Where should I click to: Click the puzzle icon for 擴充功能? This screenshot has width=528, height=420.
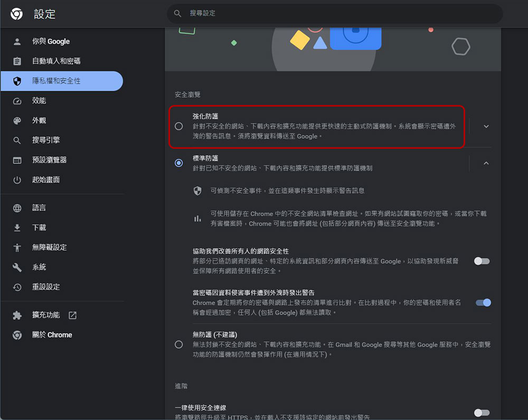pyautogui.click(x=17, y=316)
